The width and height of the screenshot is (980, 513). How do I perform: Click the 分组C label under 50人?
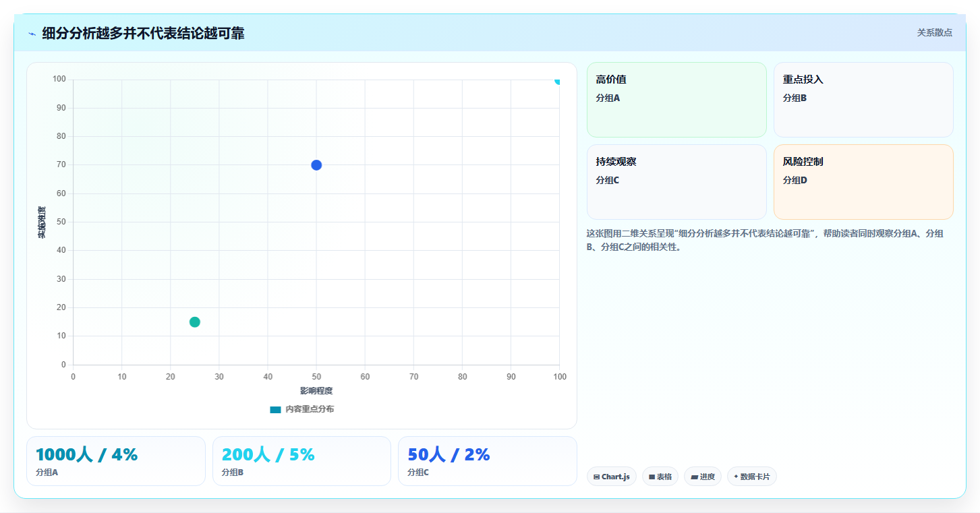tap(418, 473)
